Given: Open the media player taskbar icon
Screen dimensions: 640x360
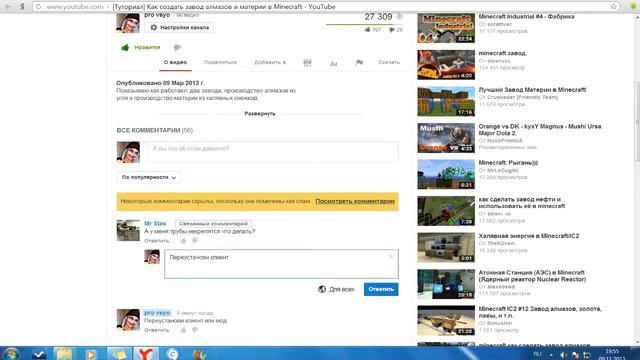Looking at the screenshot, I should pyautogui.click(x=91, y=354).
